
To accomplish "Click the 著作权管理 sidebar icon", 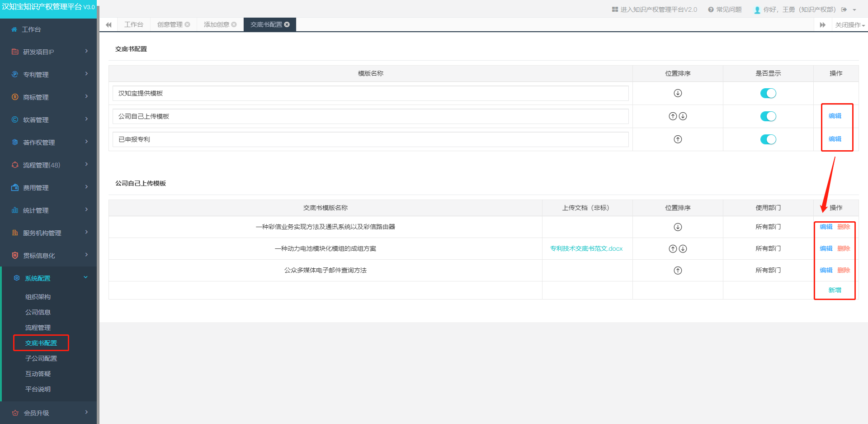I will [x=15, y=142].
